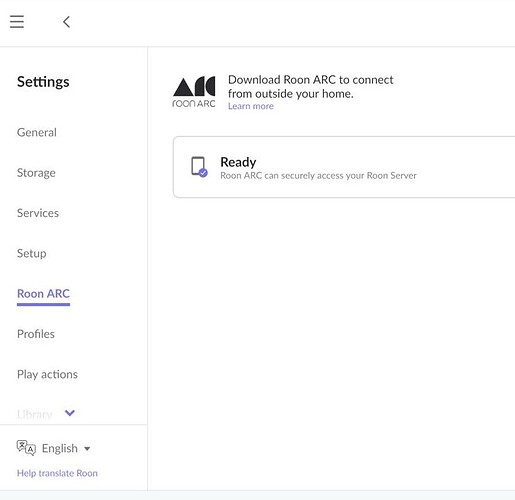515x500 pixels.
Task: Click the Settings heading
Action: [x=43, y=82]
